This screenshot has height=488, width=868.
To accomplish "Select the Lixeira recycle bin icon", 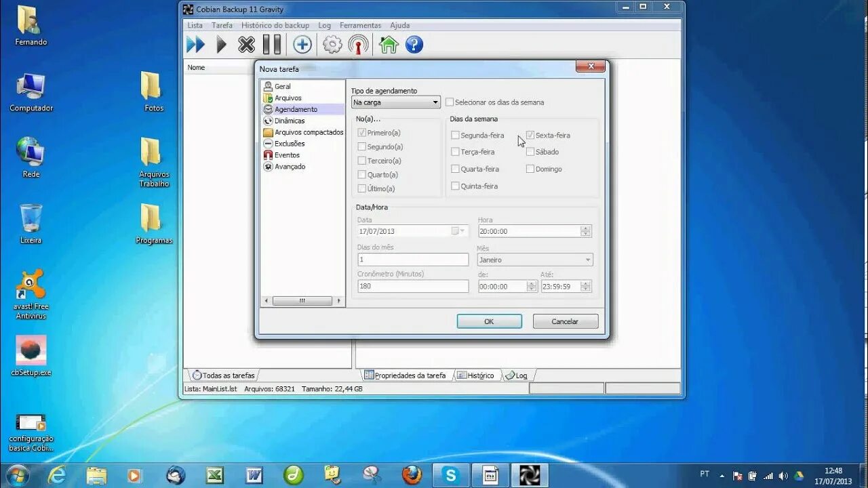I will coord(31,224).
